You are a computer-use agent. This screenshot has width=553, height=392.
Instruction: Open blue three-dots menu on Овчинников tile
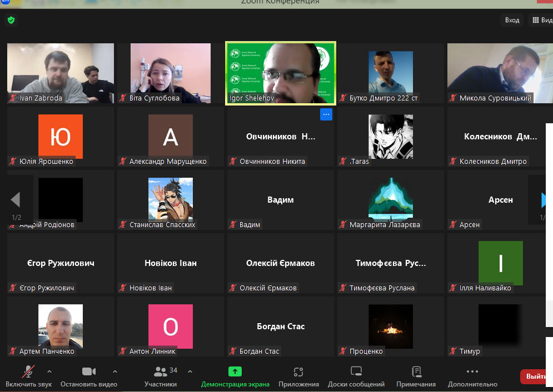pos(326,115)
